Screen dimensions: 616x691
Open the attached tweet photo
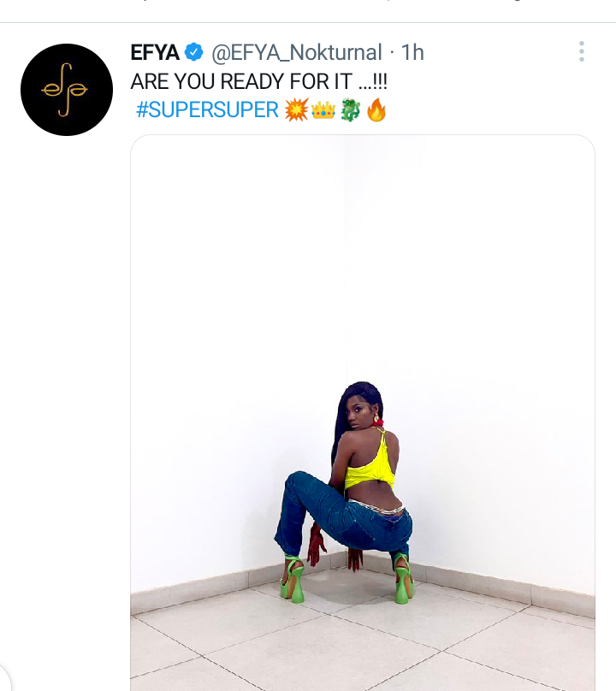pos(363,413)
